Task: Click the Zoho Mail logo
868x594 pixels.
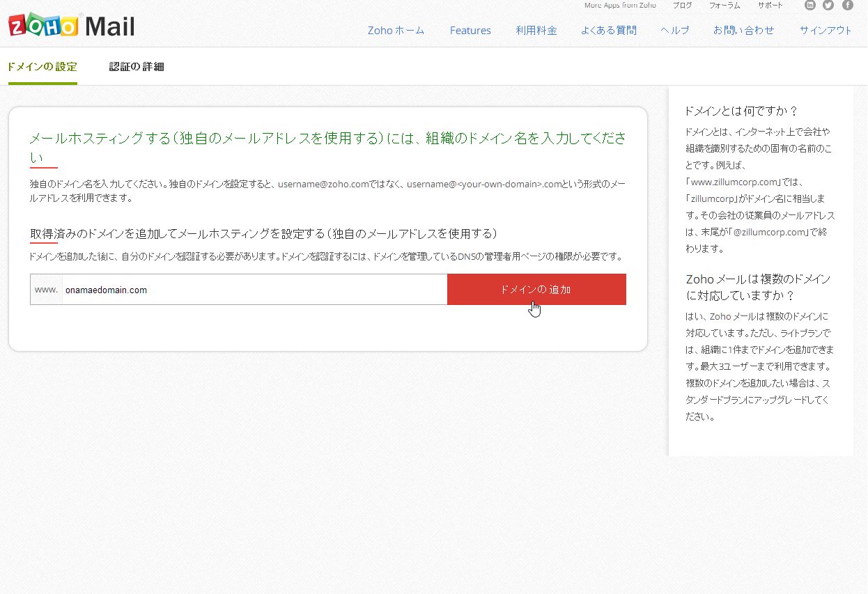Action: tap(72, 26)
